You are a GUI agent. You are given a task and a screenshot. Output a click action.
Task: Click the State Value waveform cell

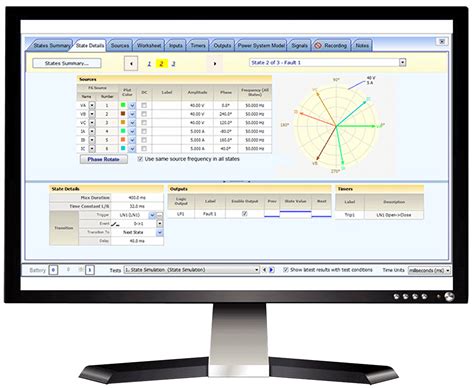(x=295, y=214)
